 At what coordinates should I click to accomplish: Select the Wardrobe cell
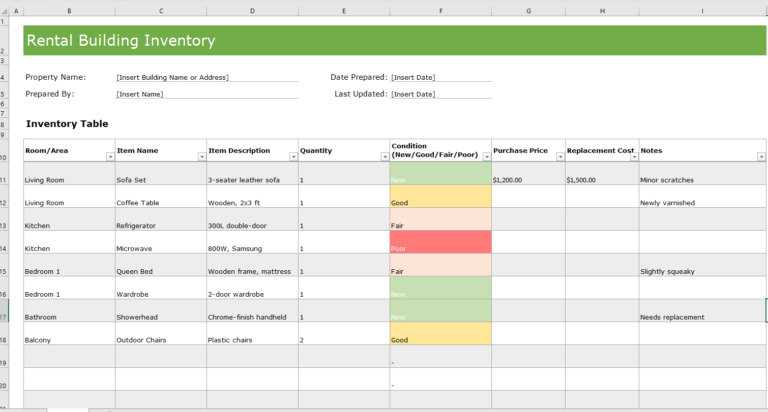161,288
